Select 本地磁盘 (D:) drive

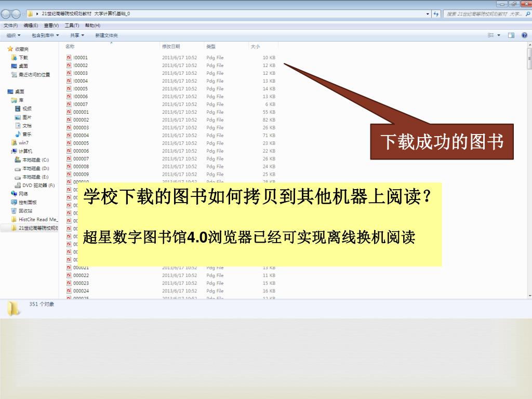tap(32, 168)
